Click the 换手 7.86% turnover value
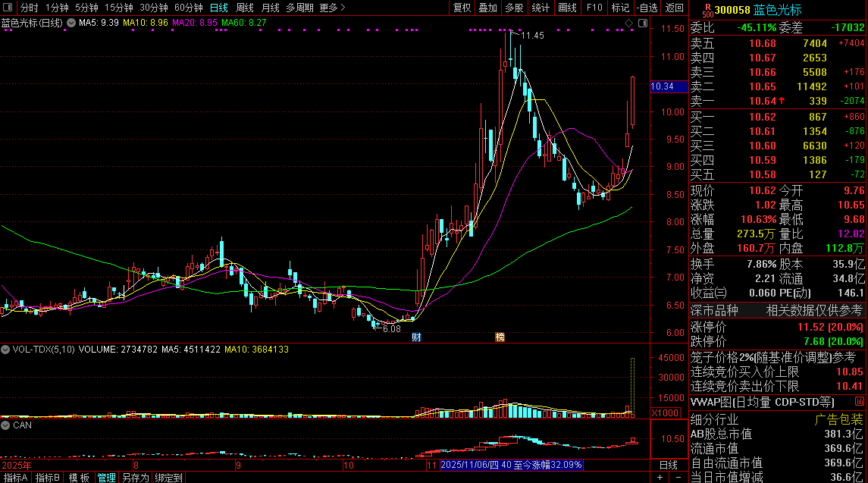Image resolution: width=868 pixels, height=483 pixels. [x=761, y=264]
